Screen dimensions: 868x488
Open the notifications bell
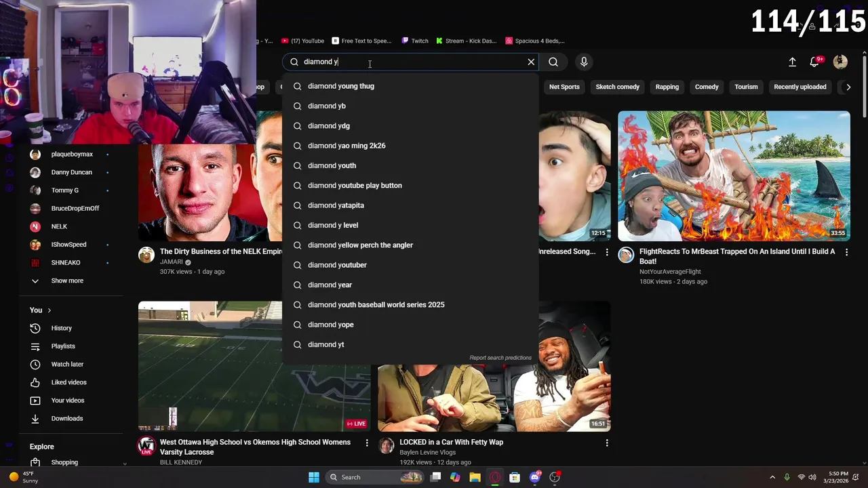pos(815,62)
